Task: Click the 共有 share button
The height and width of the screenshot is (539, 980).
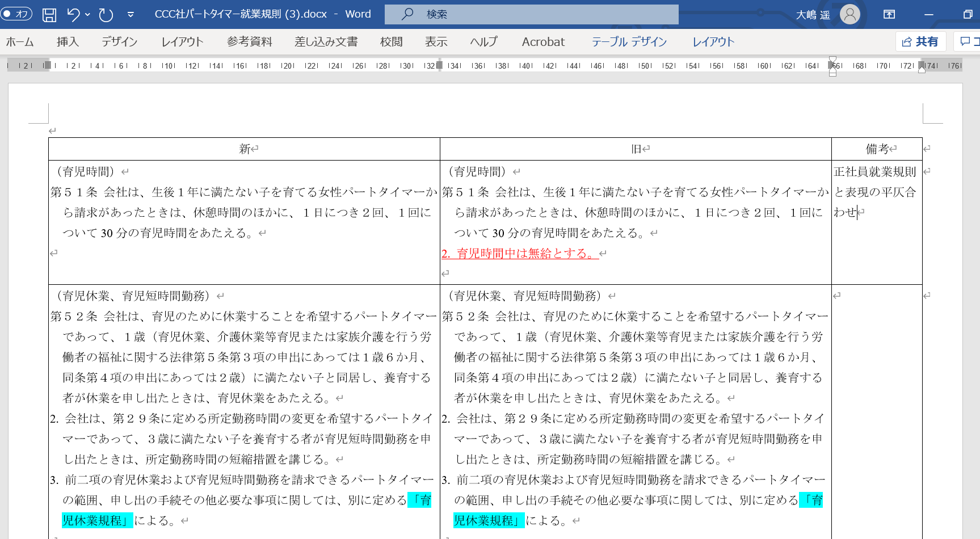Action: (x=920, y=41)
